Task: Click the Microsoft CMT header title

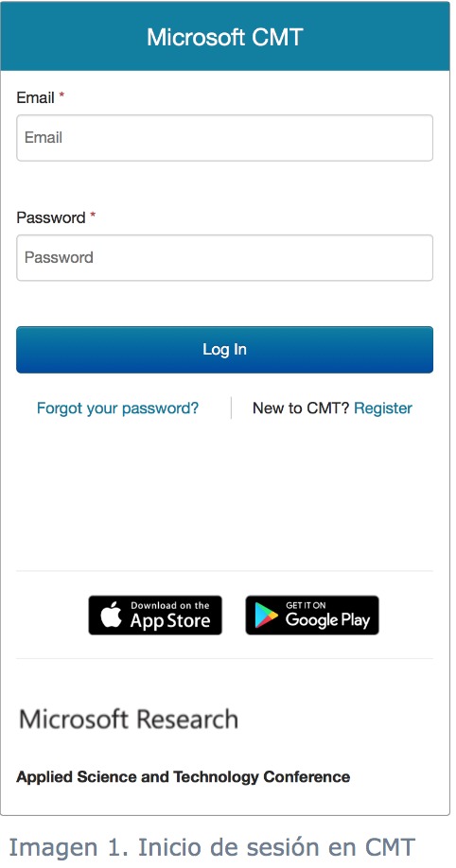Action: point(224,37)
